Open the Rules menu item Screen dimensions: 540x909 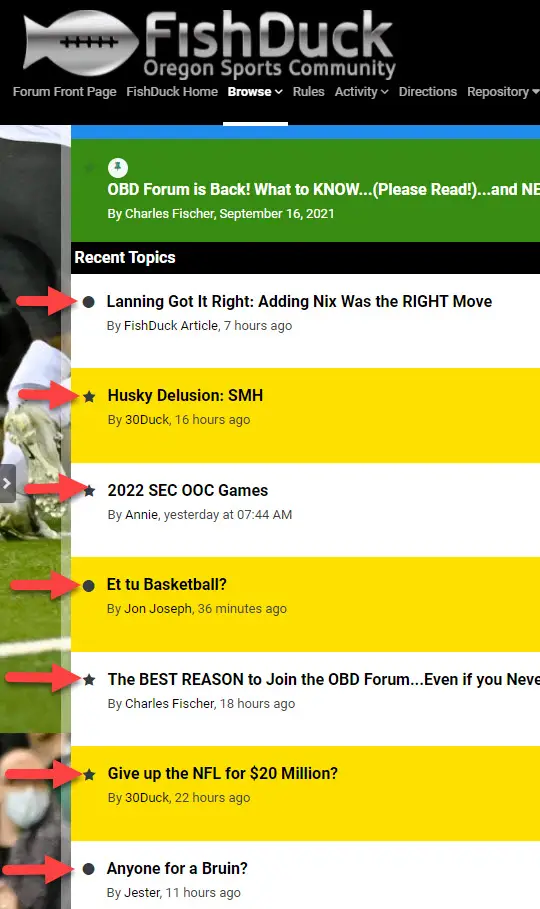309,92
